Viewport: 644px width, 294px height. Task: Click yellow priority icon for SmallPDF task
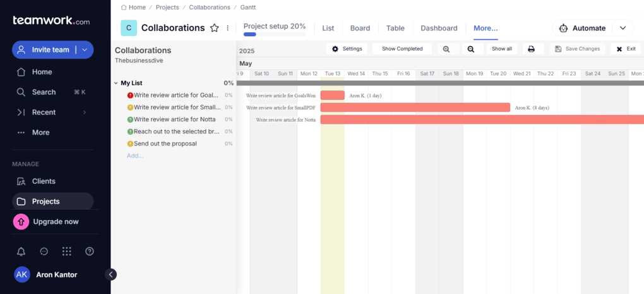click(x=130, y=107)
